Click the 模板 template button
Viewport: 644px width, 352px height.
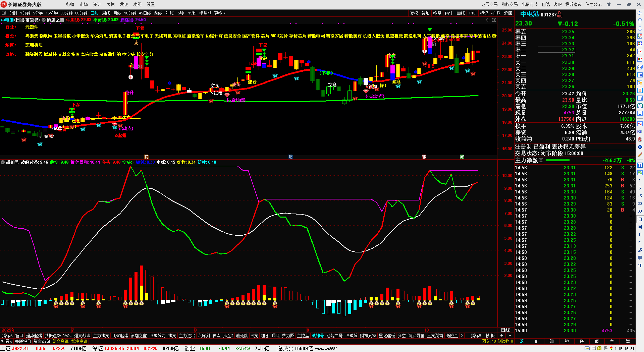490,336
